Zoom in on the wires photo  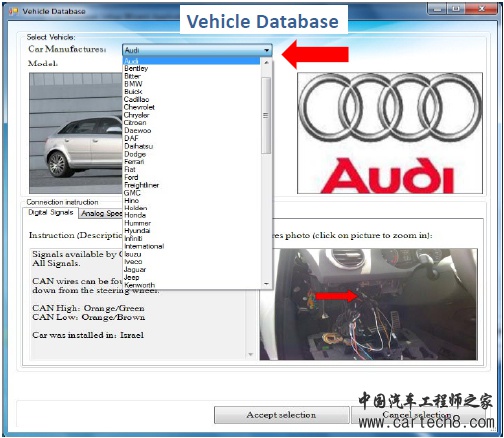point(369,304)
